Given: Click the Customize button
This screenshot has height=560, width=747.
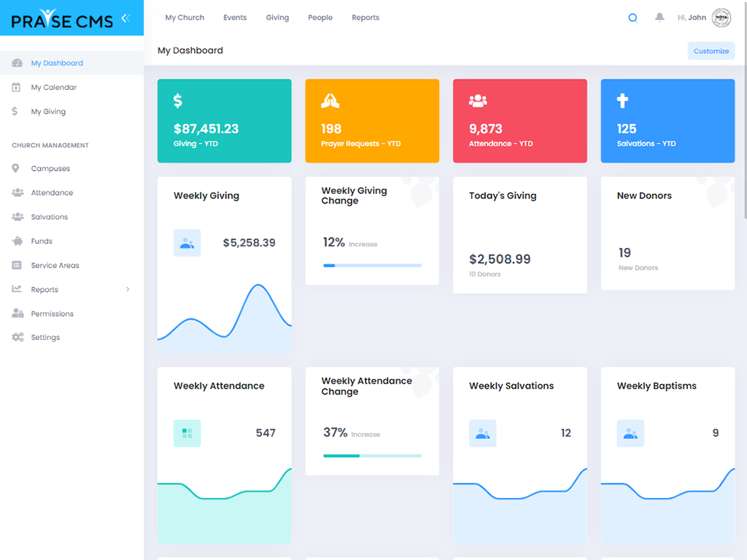Looking at the screenshot, I should pyautogui.click(x=711, y=51).
